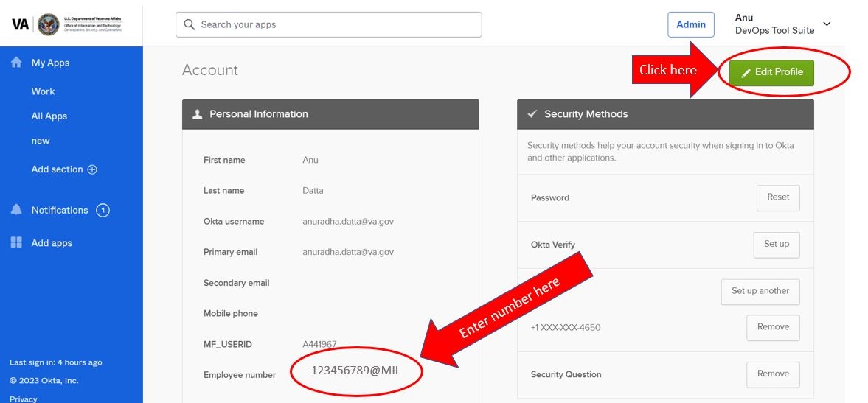Screen dimensions: 868x403
Task: Click the home icon beside My Apps
Action: click(16, 63)
